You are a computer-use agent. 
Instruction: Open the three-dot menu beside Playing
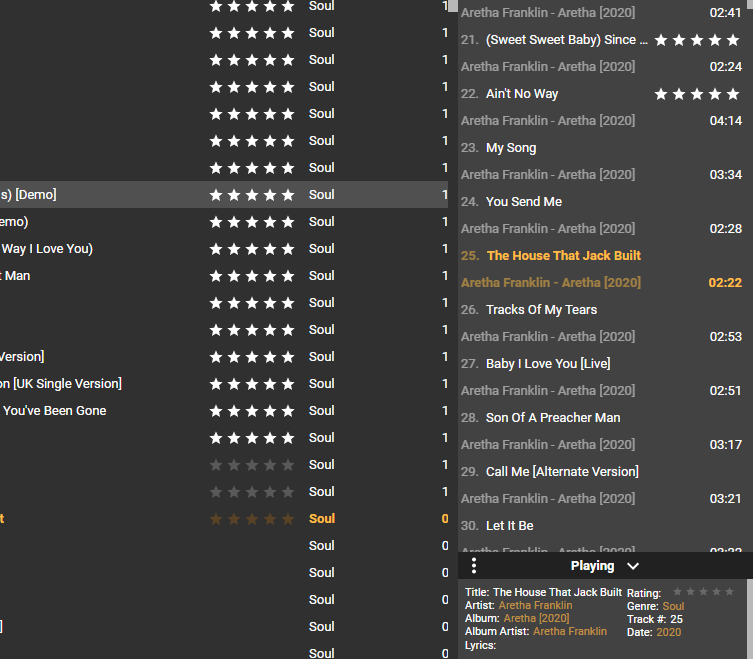click(x=474, y=566)
